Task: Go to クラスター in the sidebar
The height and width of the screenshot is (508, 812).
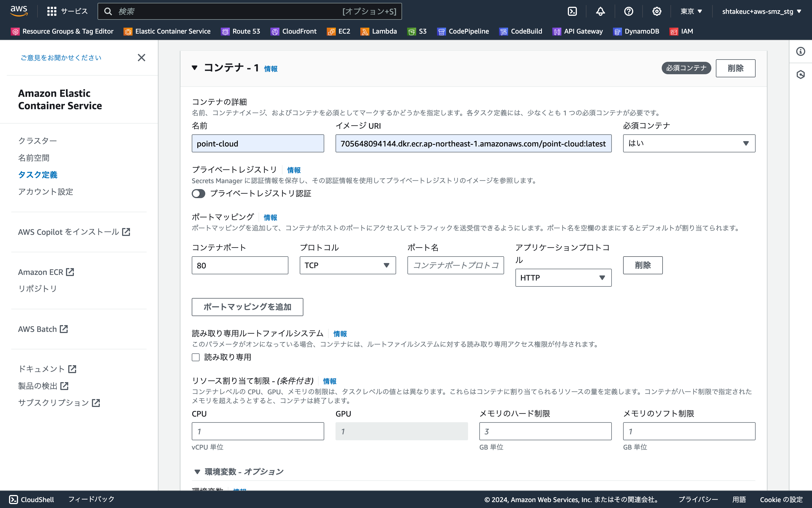Action: (x=37, y=141)
